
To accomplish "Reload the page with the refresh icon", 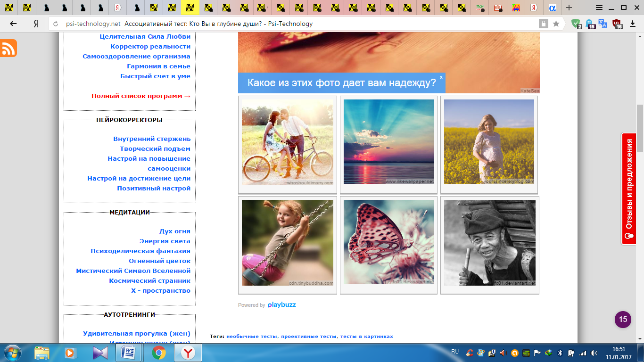I will [x=56, y=24].
